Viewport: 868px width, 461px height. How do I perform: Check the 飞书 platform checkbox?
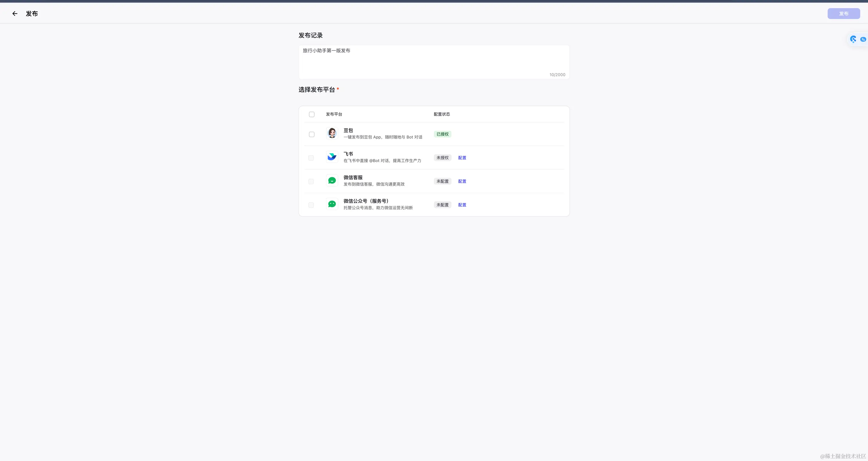[311, 158]
